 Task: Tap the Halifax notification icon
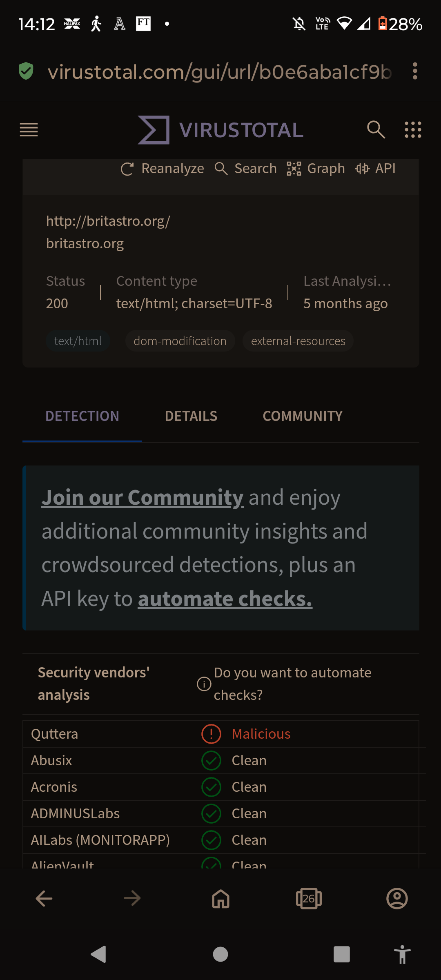click(72, 24)
